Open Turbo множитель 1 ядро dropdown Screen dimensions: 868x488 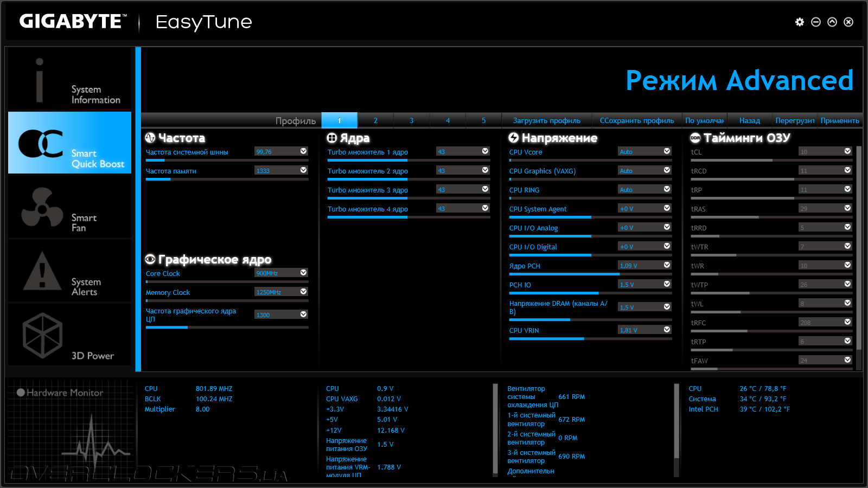pos(463,151)
